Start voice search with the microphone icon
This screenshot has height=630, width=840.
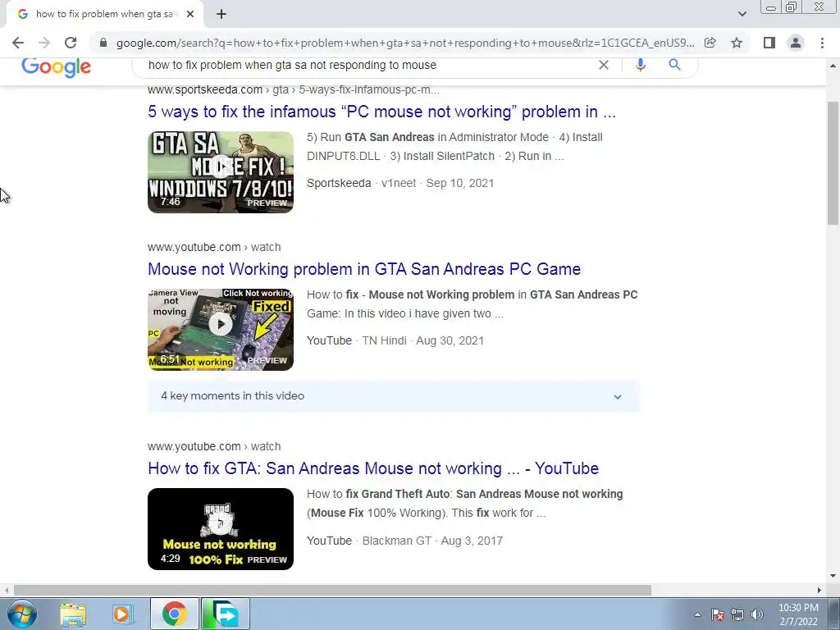[640, 65]
